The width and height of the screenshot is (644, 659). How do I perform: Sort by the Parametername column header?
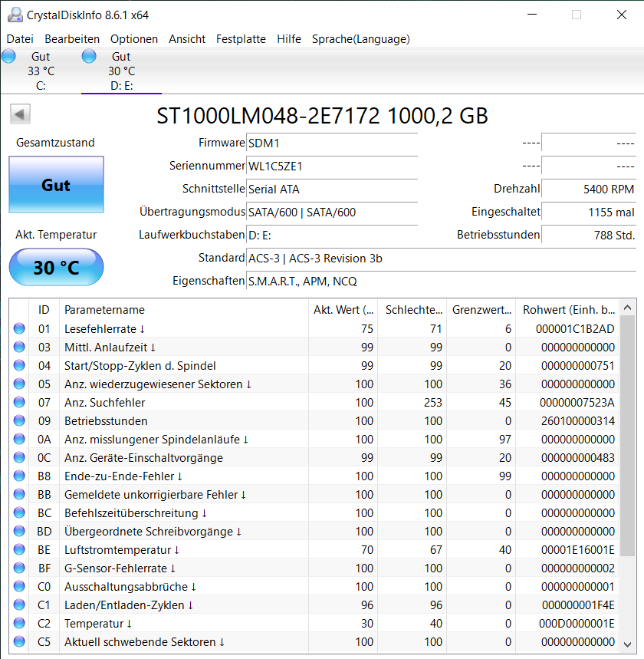point(184,310)
